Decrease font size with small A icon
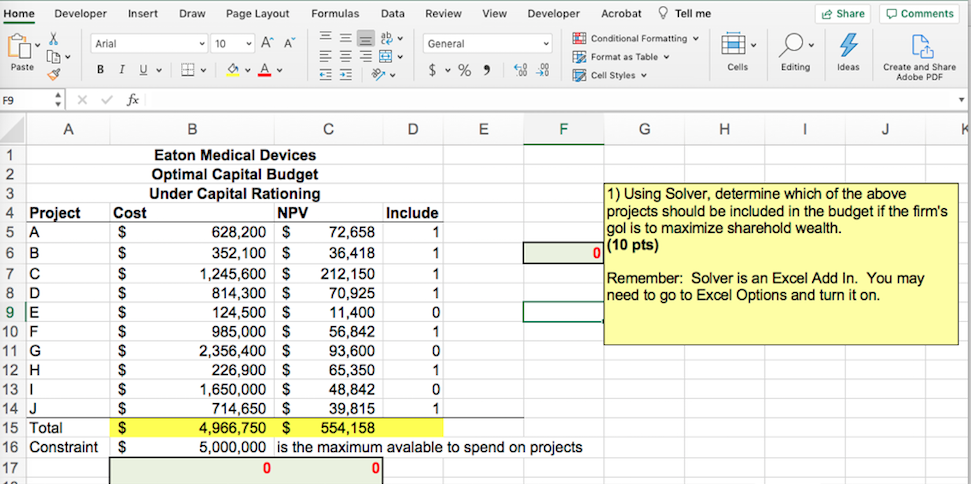The height and width of the screenshot is (484, 971). (289, 43)
